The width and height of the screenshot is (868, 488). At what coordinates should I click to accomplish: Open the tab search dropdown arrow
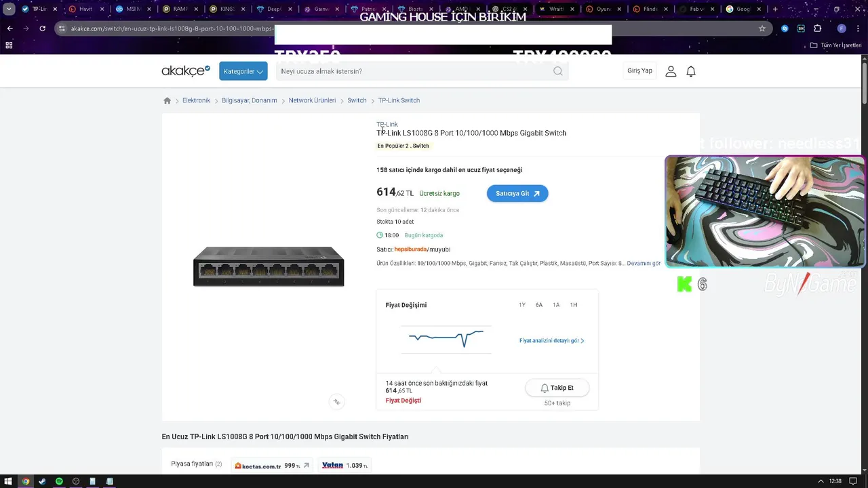click(9, 9)
